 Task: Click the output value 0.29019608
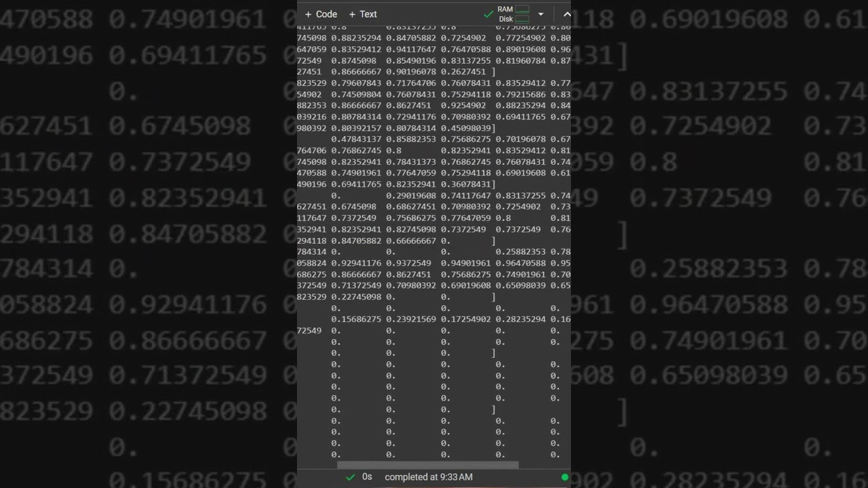coord(411,196)
